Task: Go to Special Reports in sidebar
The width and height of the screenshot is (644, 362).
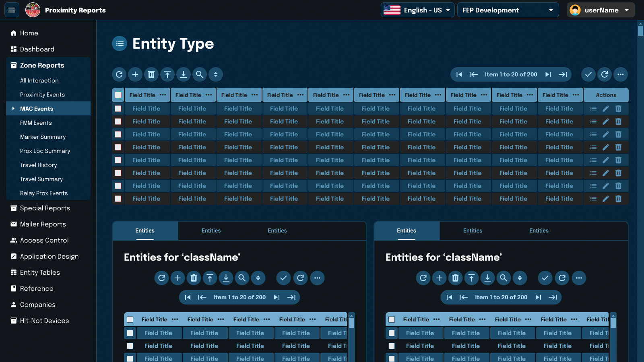Action: click(x=45, y=208)
